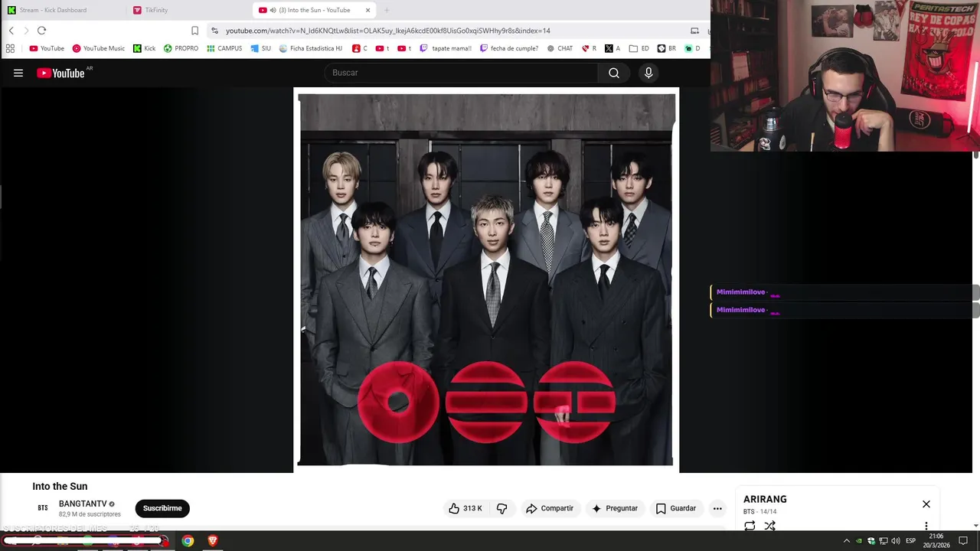Open the CHAT bookmark
The image size is (980, 551).
(x=560, y=48)
